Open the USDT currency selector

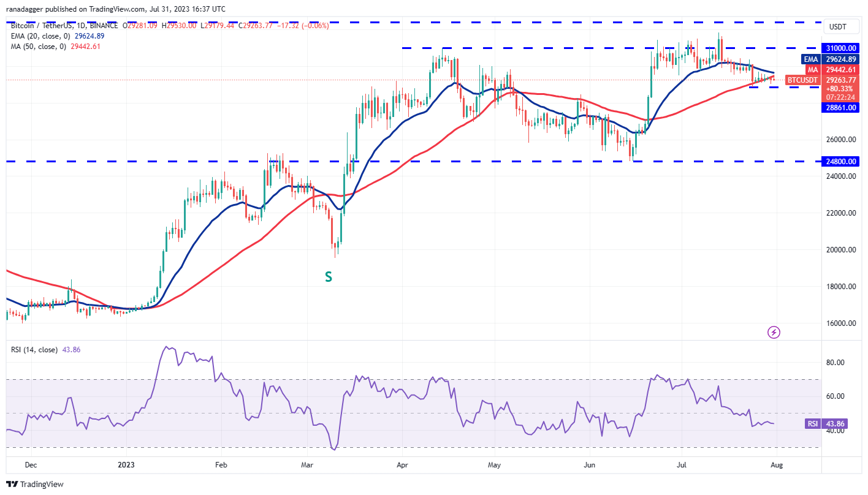coord(840,26)
